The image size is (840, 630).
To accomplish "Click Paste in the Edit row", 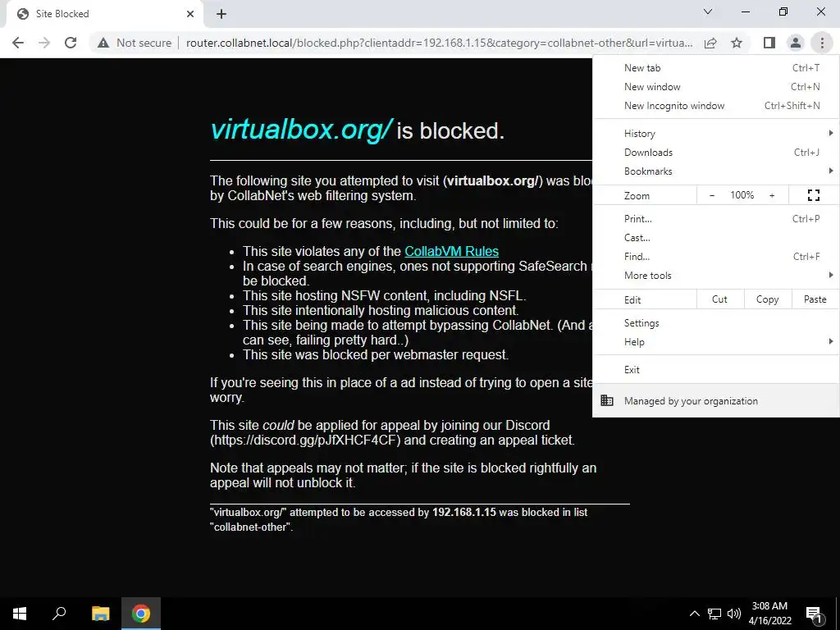I will 815,299.
